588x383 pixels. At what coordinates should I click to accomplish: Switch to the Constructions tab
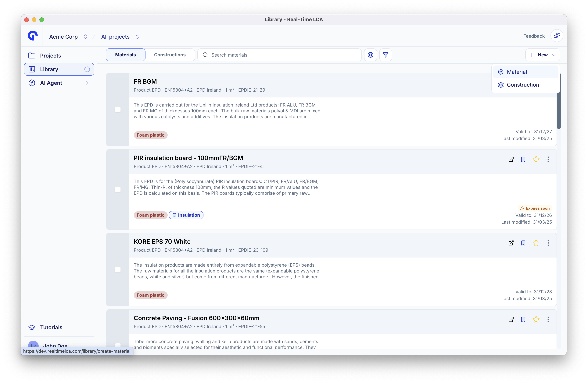pyautogui.click(x=170, y=55)
